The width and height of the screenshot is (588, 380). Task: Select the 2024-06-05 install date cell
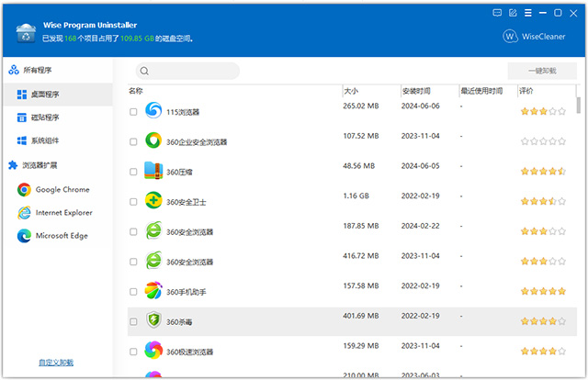(x=420, y=166)
